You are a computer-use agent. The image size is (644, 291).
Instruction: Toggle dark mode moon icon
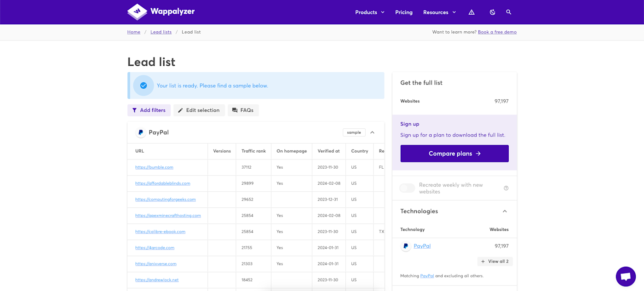pos(492,12)
